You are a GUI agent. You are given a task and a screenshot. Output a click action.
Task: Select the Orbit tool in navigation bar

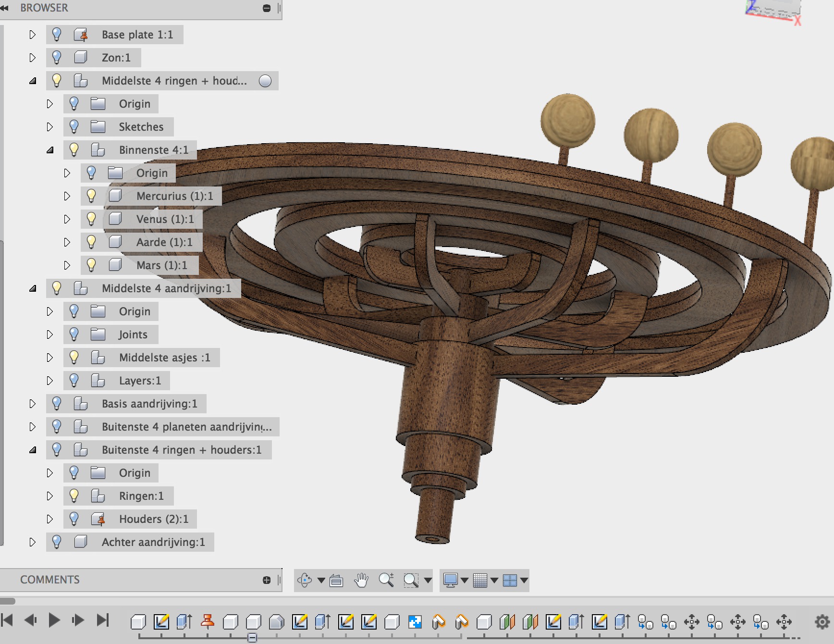point(305,580)
